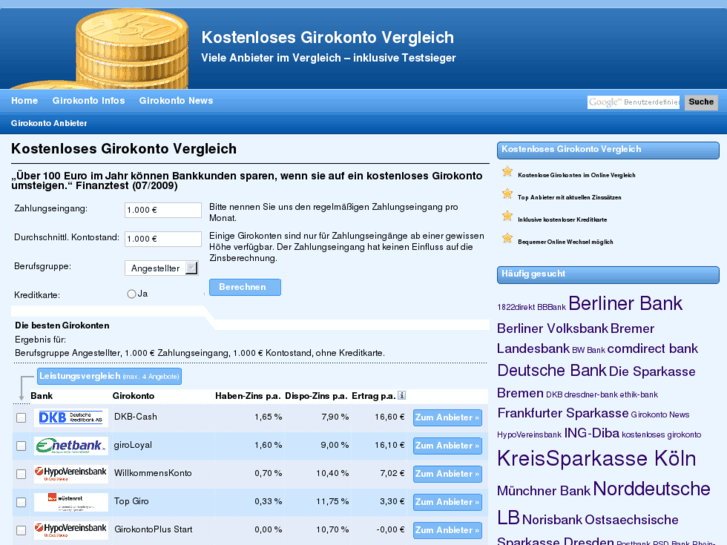Click Zum Anbieter for WillkommensKonto

coord(447,474)
